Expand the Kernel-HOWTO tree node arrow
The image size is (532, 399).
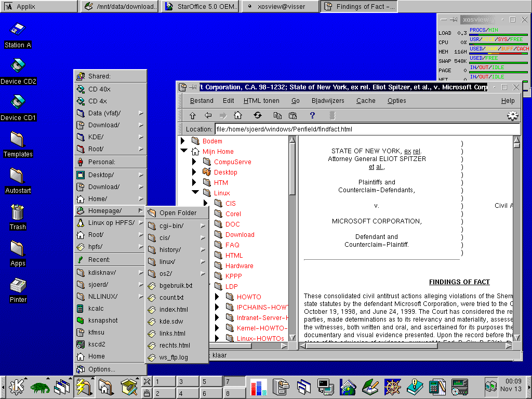[x=217, y=328]
